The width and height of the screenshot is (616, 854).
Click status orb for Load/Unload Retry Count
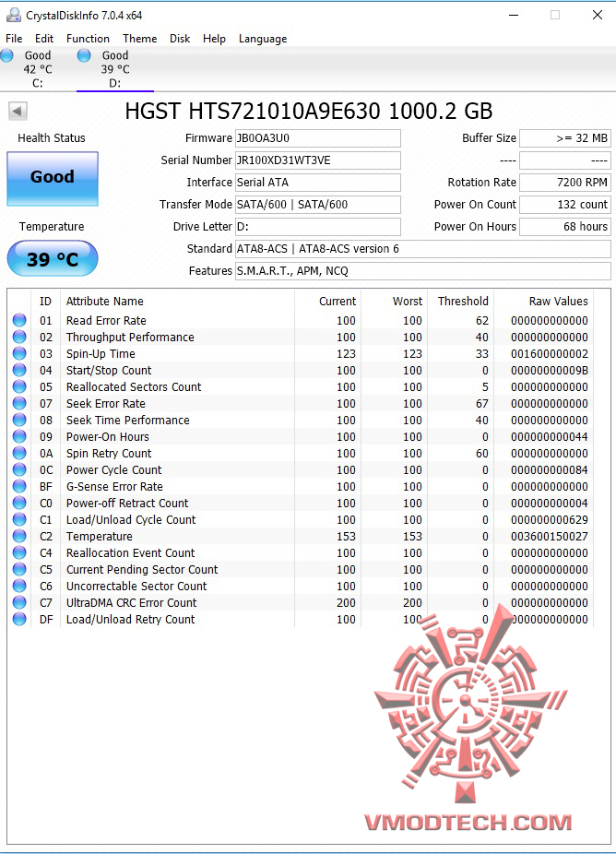[19, 619]
